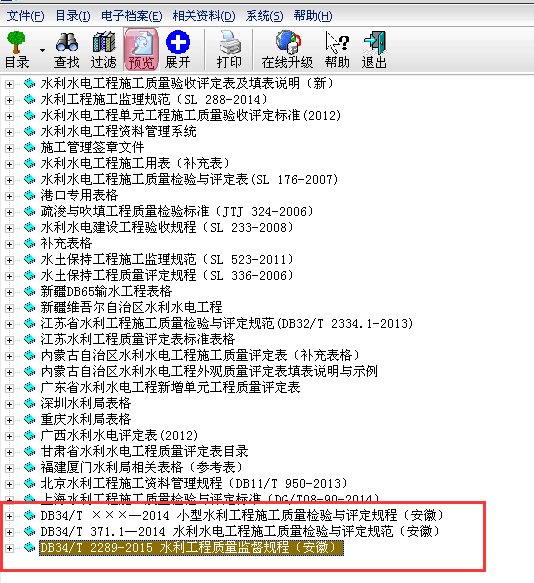The width and height of the screenshot is (534, 583).
Task: Open the 文件(F) menu
Action: 25,16
